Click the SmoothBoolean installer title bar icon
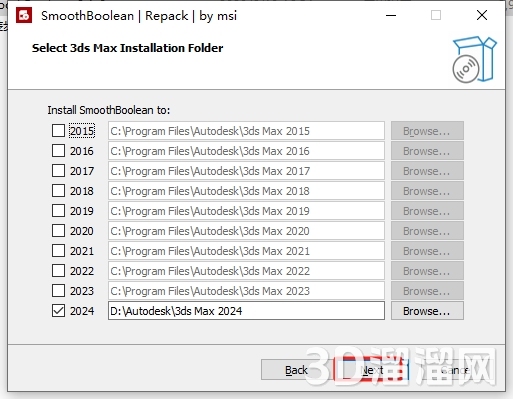This screenshot has width=513, height=399. click(24, 16)
